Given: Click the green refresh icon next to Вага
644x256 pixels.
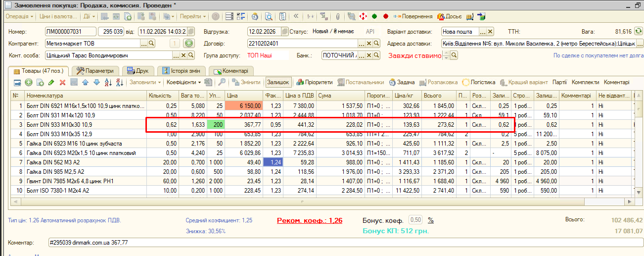Looking at the screenshot, I should tap(639, 31).
